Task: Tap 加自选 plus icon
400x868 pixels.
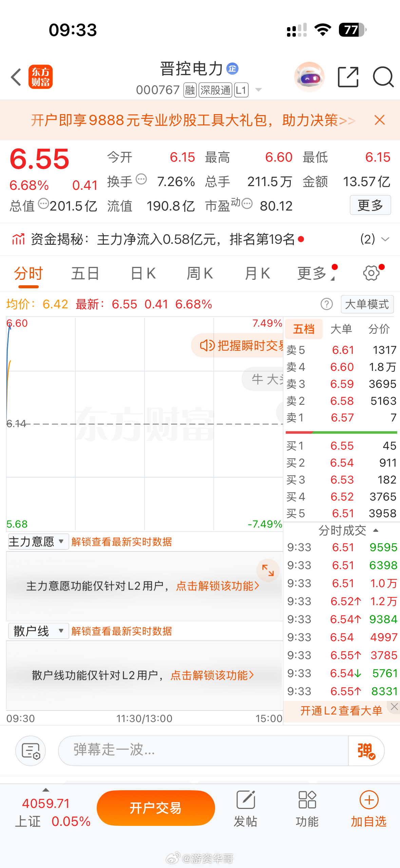Action: (369, 809)
